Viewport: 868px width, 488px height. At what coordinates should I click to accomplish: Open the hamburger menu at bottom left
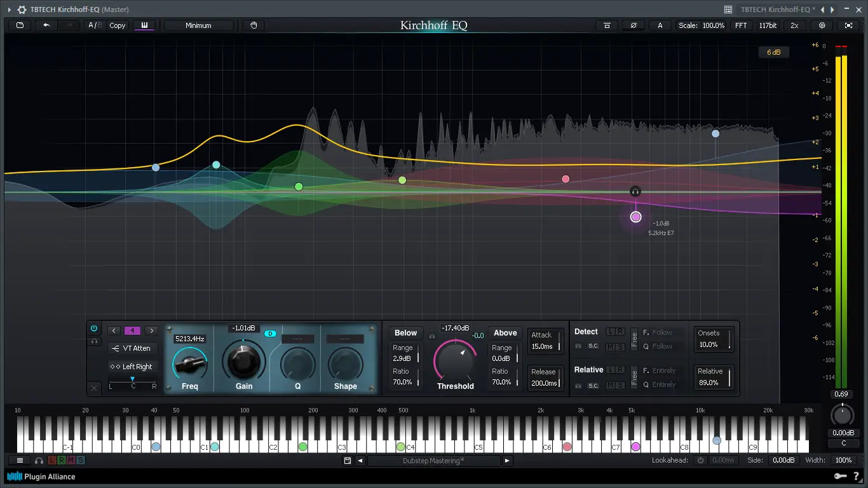pos(20,460)
